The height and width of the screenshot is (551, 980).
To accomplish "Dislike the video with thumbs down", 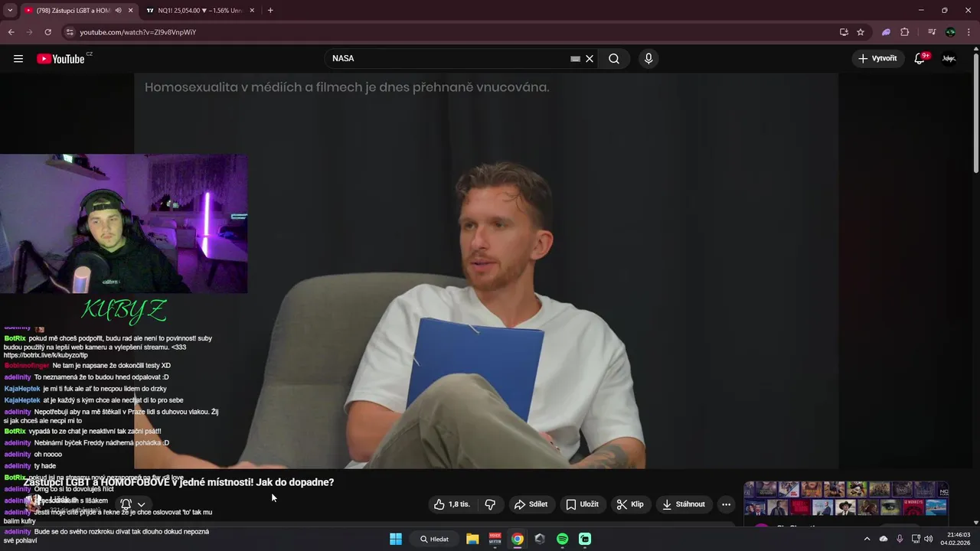I will point(490,504).
